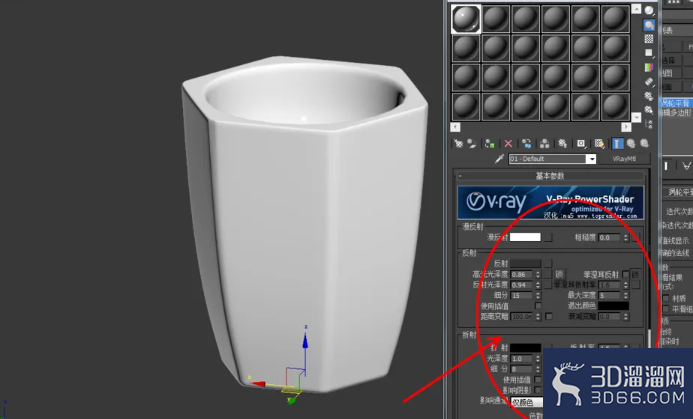The image size is (693, 419).
Task: Click the 最大深度 5 value field
Action: coord(609,295)
